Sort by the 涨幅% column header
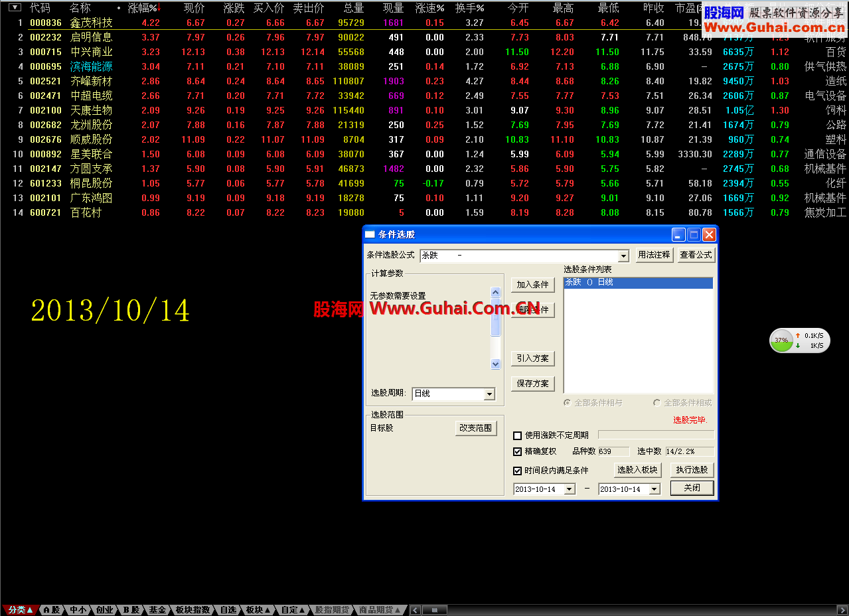 143,8
